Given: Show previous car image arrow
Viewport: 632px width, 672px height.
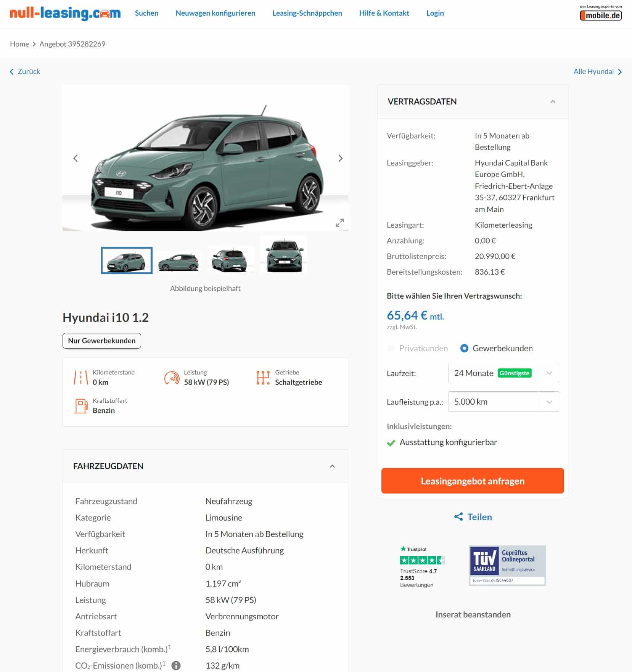Looking at the screenshot, I should pos(76,158).
